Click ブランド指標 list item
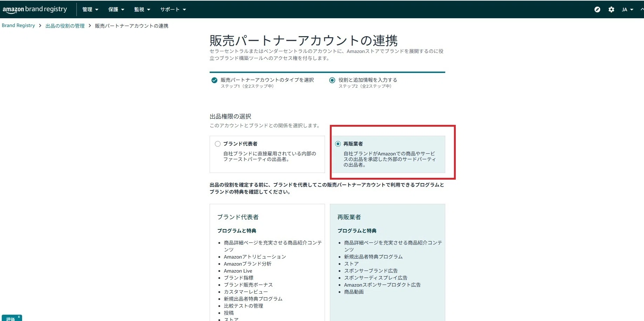Image resolution: width=644 pixels, height=321 pixels. 238,278
